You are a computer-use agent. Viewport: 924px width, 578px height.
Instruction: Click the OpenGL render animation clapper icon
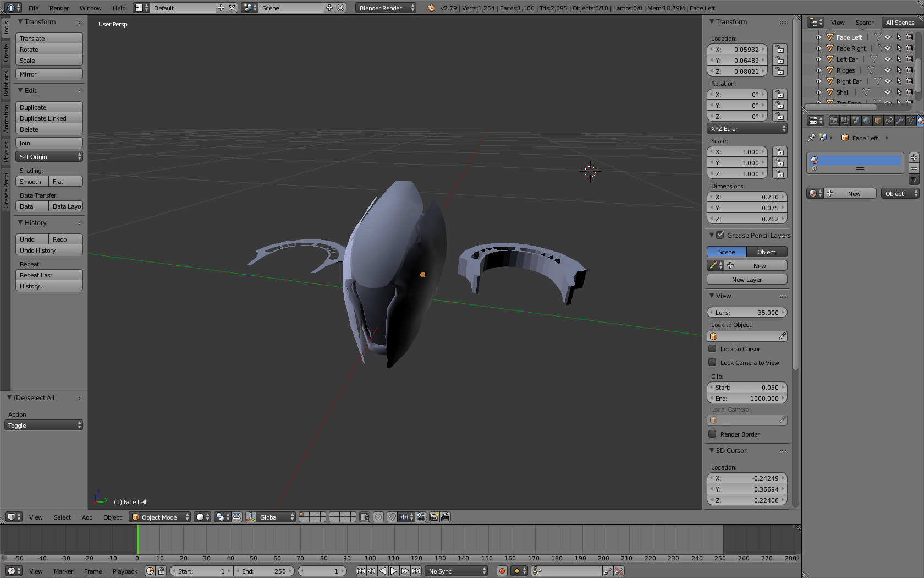pos(445,517)
